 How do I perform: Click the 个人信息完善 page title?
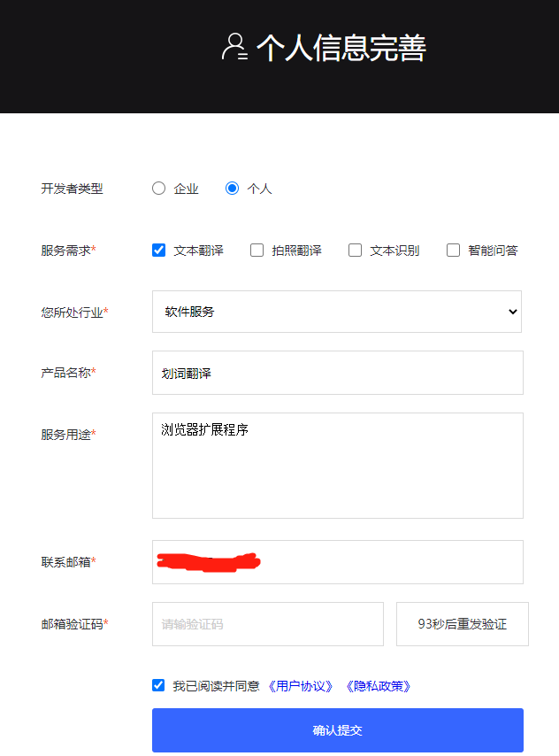point(341,48)
